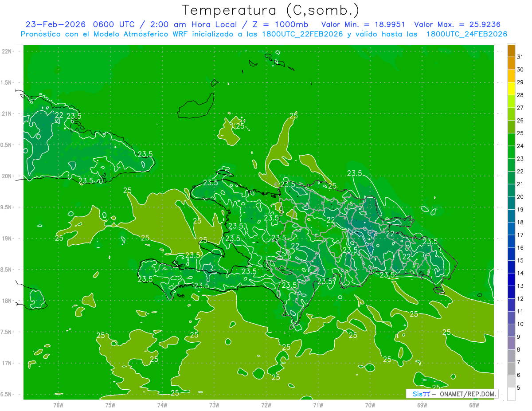Click the "1.5N" latitude axis label
This screenshot has width=532, height=411.
[7, 82]
